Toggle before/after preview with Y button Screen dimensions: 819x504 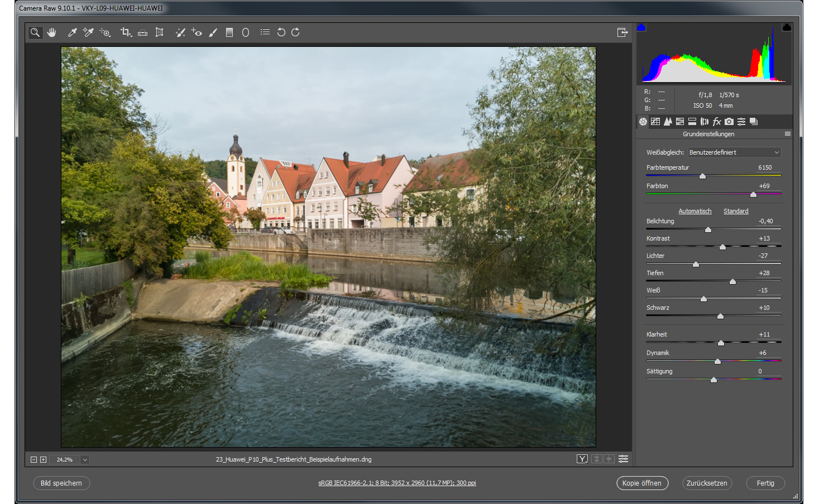582,459
